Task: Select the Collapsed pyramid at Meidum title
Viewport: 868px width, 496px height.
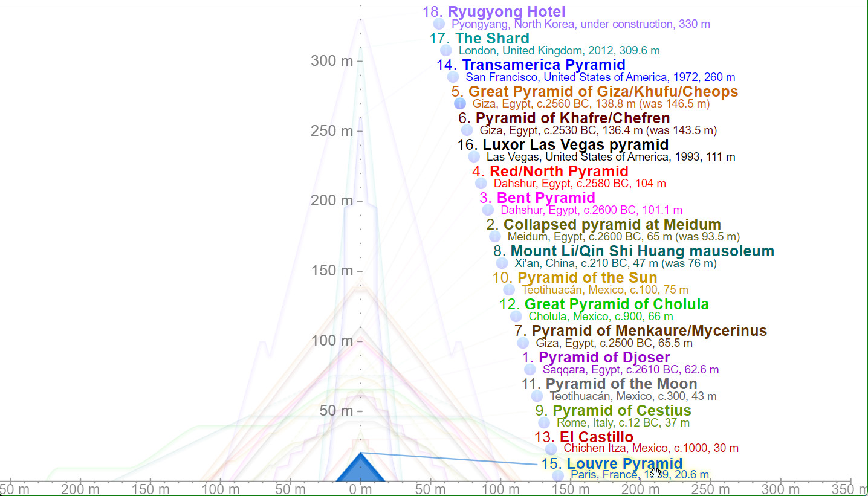Action: [x=612, y=225]
